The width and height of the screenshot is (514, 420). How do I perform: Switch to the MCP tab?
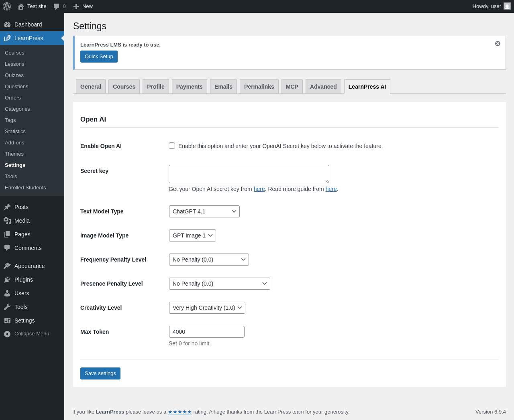click(292, 87)
